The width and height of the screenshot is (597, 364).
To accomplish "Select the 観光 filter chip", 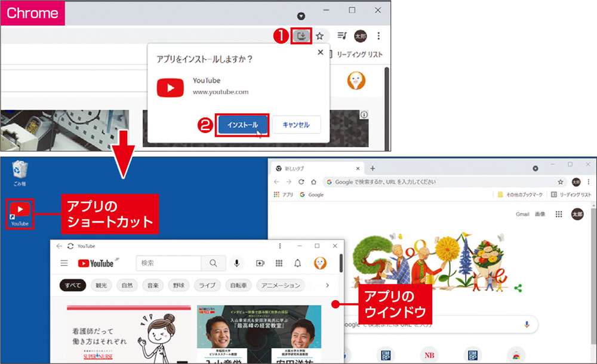I will tap(101, 285).
